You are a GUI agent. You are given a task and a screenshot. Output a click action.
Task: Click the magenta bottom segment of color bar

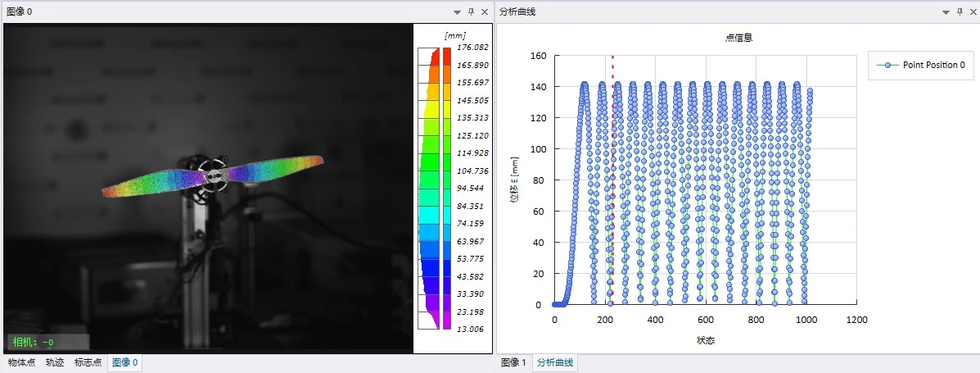[446, 320]
